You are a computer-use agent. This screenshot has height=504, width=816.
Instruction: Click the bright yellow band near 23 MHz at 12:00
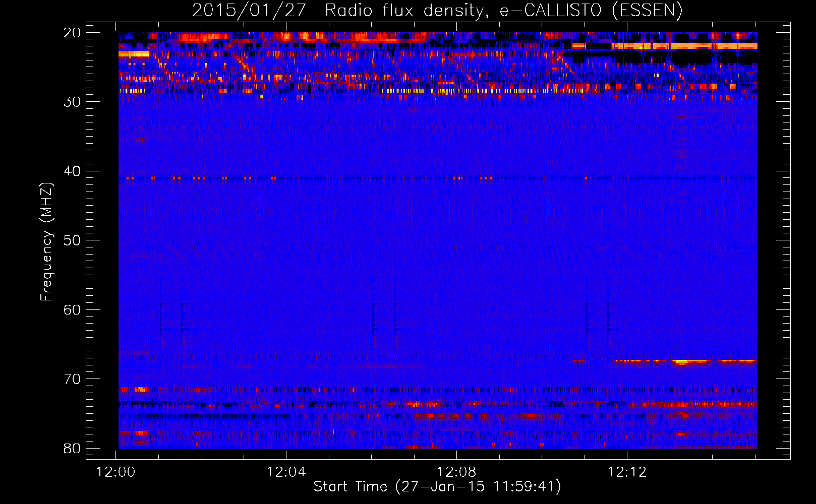pos(134,54)
